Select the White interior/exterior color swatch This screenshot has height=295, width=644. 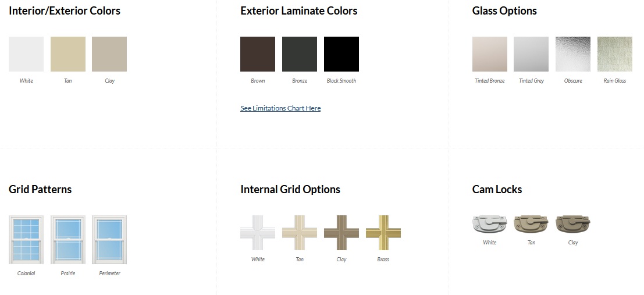click(x=26, y=54)
